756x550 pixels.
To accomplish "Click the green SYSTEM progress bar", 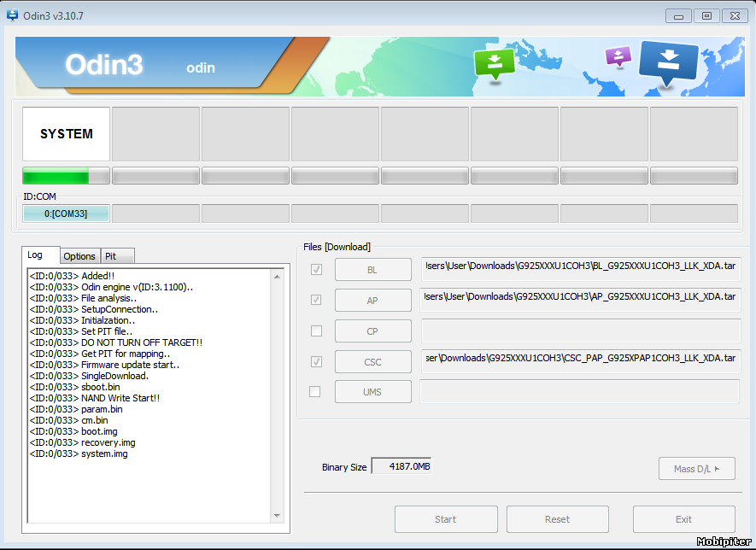I will coord(66,175).
